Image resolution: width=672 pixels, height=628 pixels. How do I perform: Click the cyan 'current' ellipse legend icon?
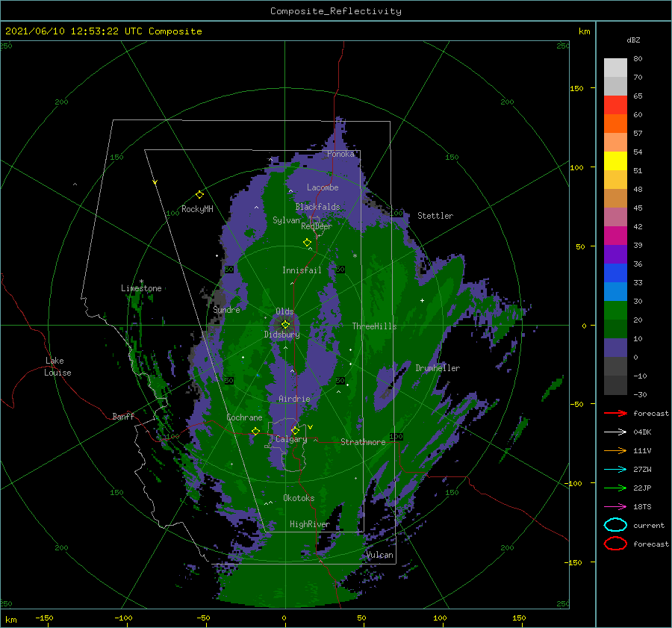(x=615, y=525)
